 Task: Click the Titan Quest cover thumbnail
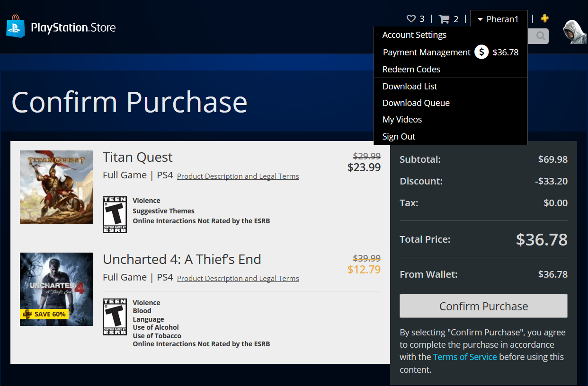[56, 187]
